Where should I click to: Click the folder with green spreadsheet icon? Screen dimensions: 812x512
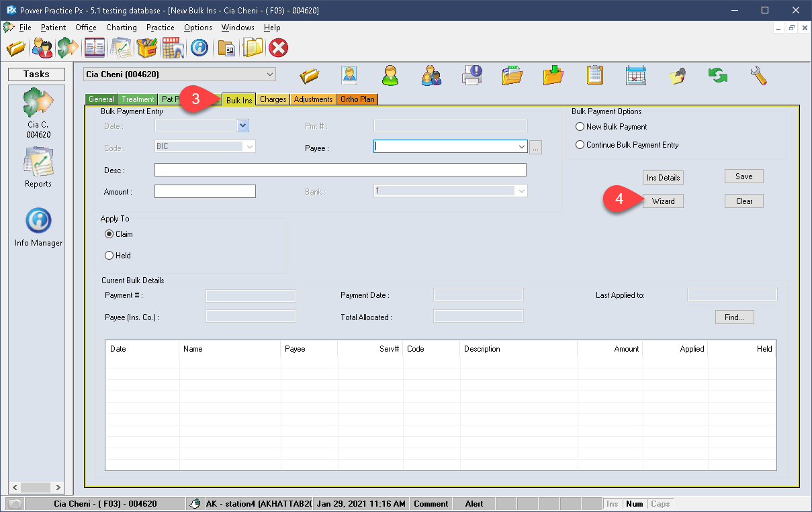(x=512, y=75)
